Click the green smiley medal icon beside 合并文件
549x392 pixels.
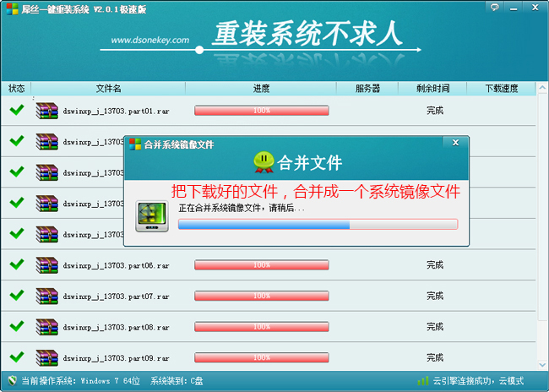click(264, 162)
